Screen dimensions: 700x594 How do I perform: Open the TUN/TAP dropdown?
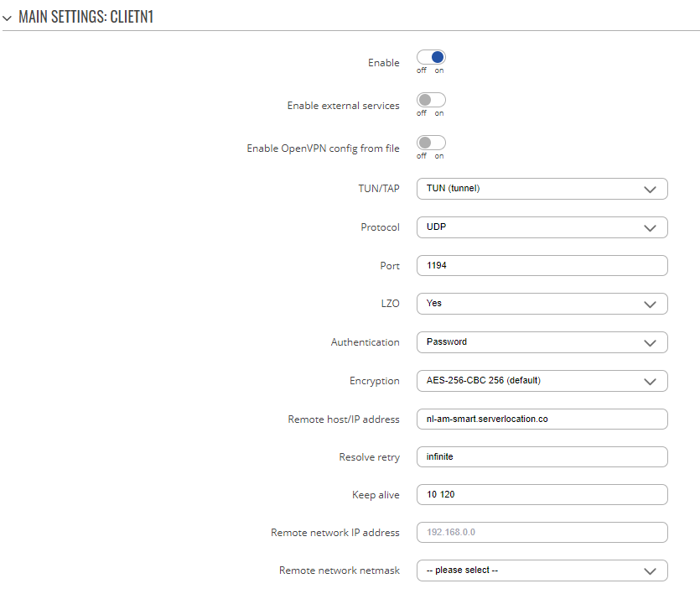542,189
